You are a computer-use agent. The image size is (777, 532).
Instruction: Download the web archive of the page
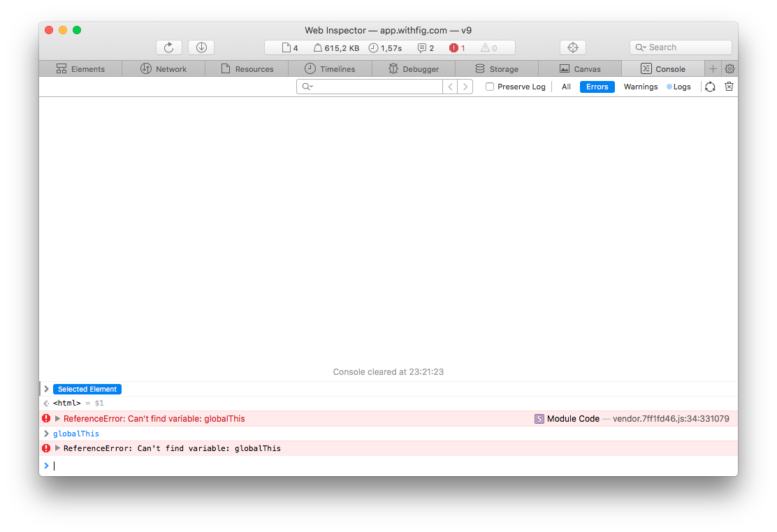[201, 47]
